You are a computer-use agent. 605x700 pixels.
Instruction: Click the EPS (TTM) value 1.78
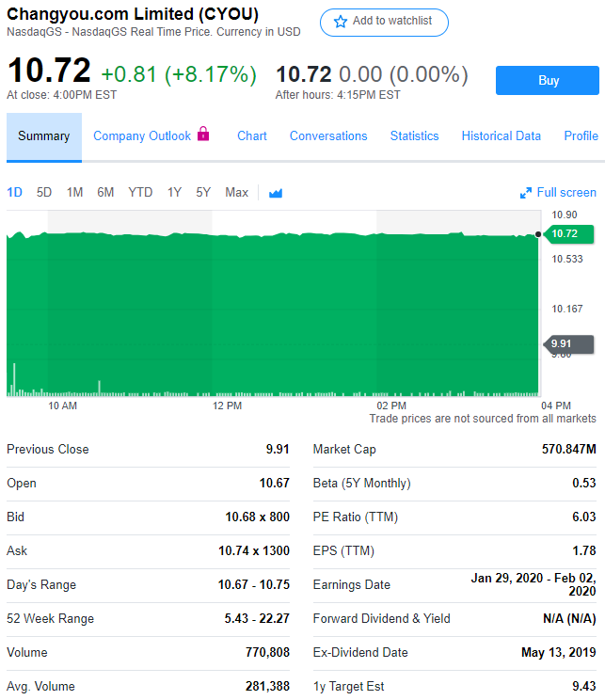(x=584, y=551)
